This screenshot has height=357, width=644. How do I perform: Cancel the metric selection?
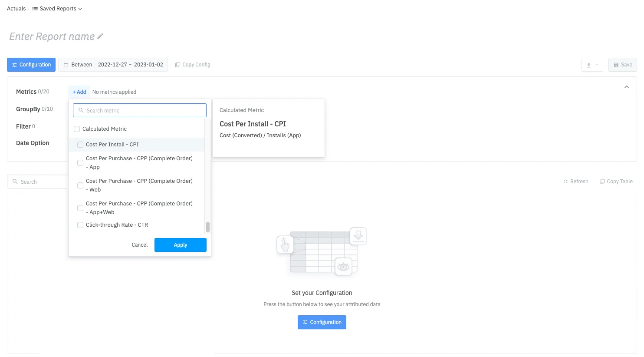pos(140,245)
